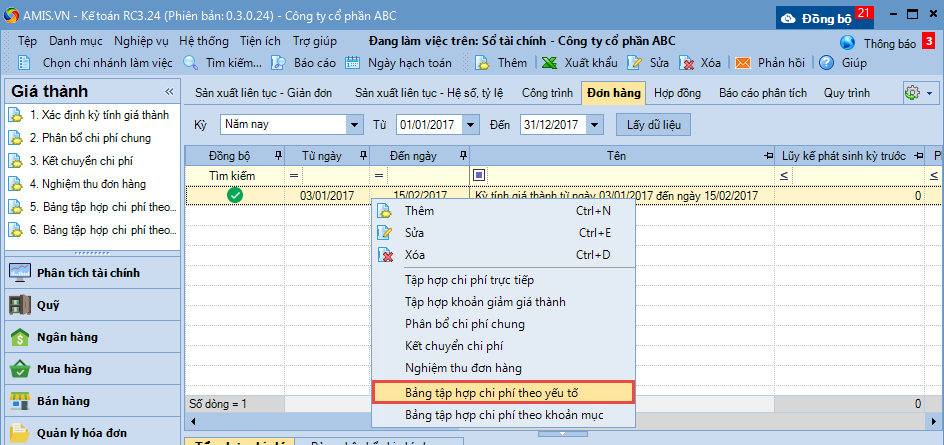The height and width of the screenshot is (445, 944).
Task: Select Bảng tập hợp chi phí theo yếu tố
Action: point(503,391)
